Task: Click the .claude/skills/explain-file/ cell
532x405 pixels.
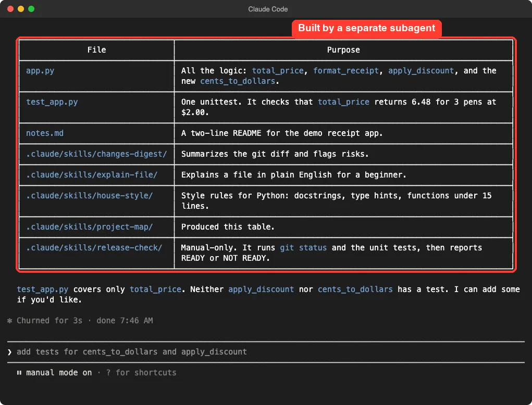Action: pos(96,175)
